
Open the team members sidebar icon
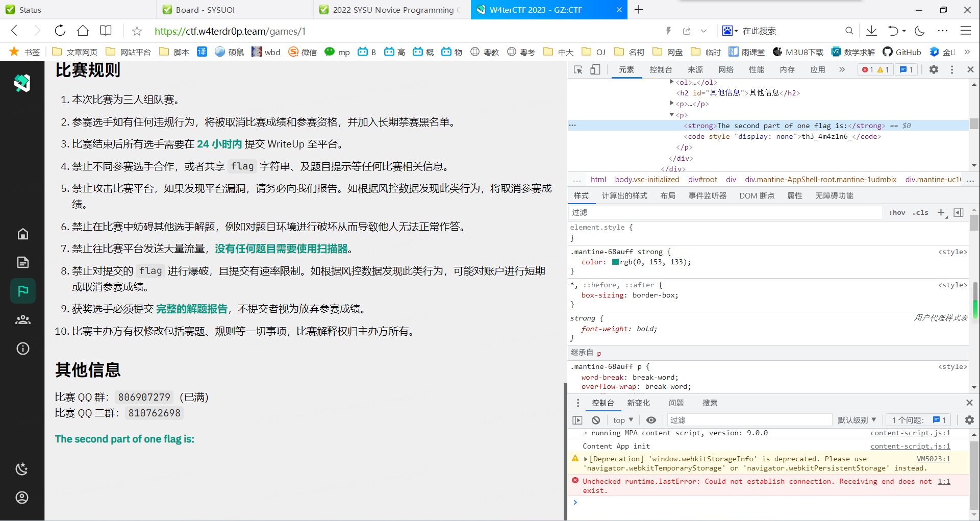click(x=23, y=320)
